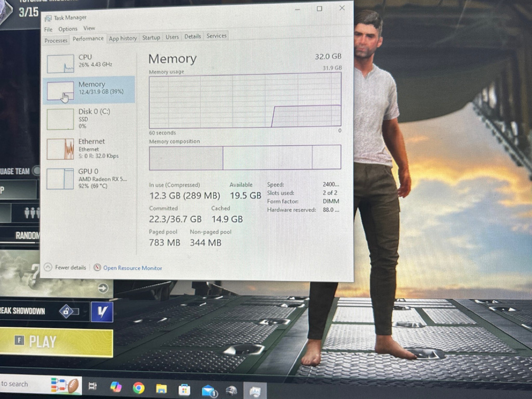Open the Details tab
Viewport: 532px width, 399px height.
pos(192,37)
